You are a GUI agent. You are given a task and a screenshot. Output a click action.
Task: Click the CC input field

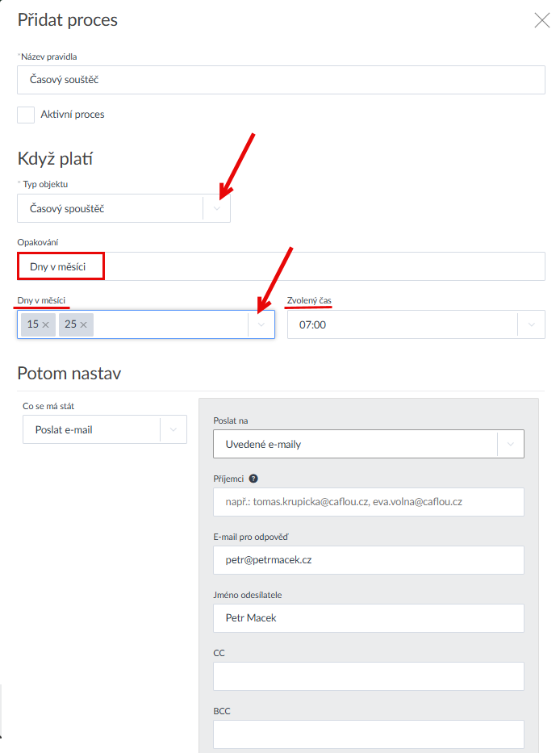(x=368, y=676)
